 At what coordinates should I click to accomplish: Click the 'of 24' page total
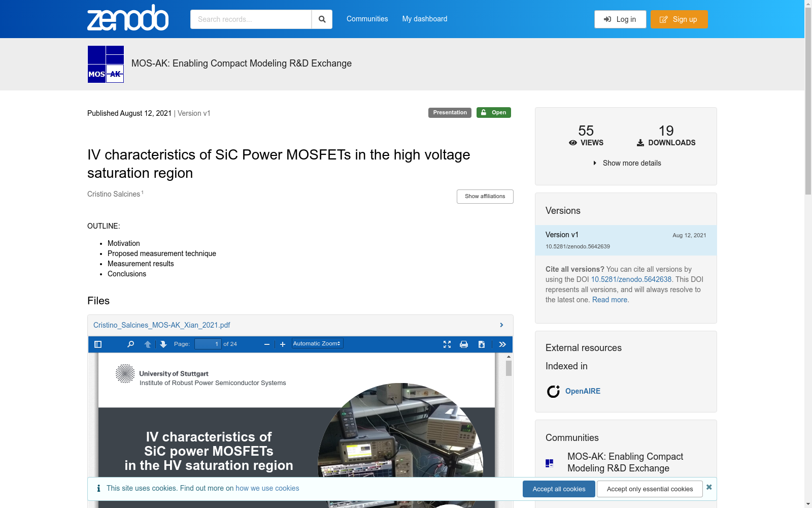(x=230, y=344)
